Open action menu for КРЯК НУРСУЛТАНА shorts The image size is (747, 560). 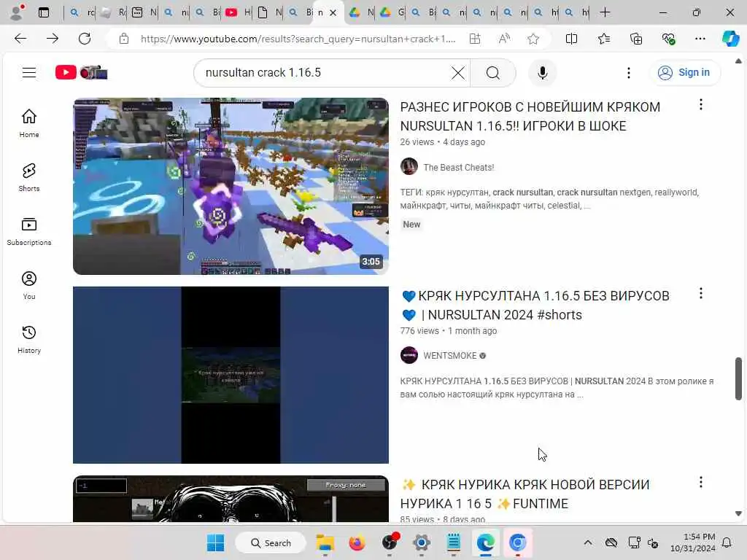pos(701,293)
